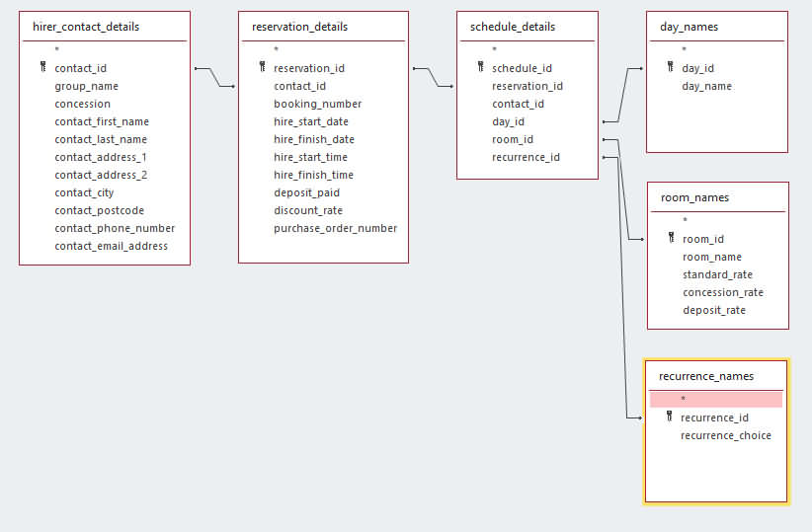Screen dimensions: 812x532
Task: Select the contact_city field
Action: pos(84,192)
